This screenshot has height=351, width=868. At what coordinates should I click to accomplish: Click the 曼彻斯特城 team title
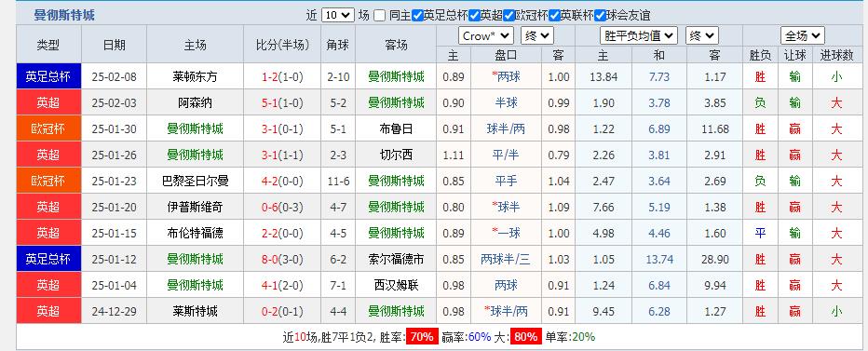[64, 16]
